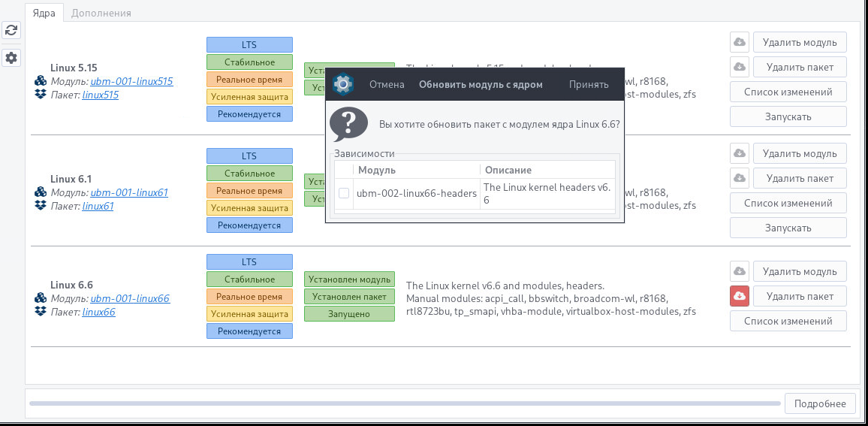The image size is (868, 426).
Task: Click module cubes icon for Linux 6.6
Action: (x=41, y=298)
